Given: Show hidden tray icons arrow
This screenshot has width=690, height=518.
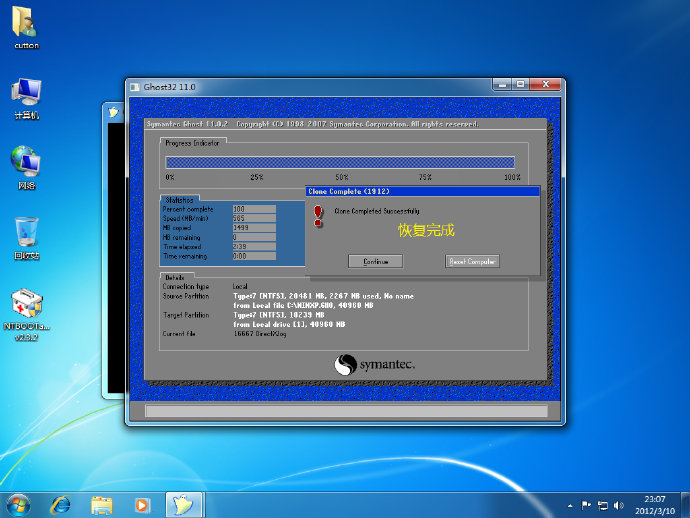Looking at the screenshot, I should (x=570, y=506).
